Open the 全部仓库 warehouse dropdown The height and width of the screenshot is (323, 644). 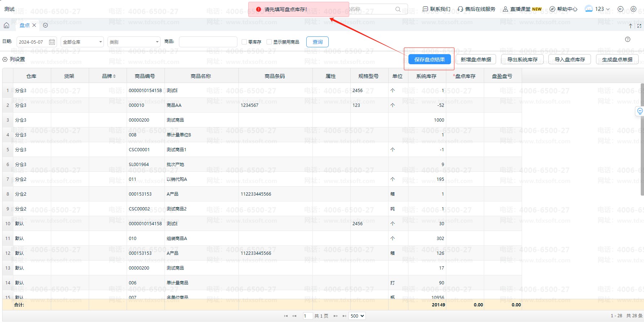click(82, 42)
